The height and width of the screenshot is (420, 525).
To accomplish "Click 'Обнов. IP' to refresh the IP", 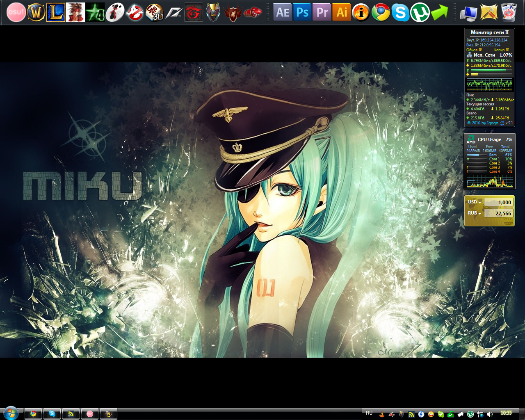I will pyautogui.click(x=474, y=50).
